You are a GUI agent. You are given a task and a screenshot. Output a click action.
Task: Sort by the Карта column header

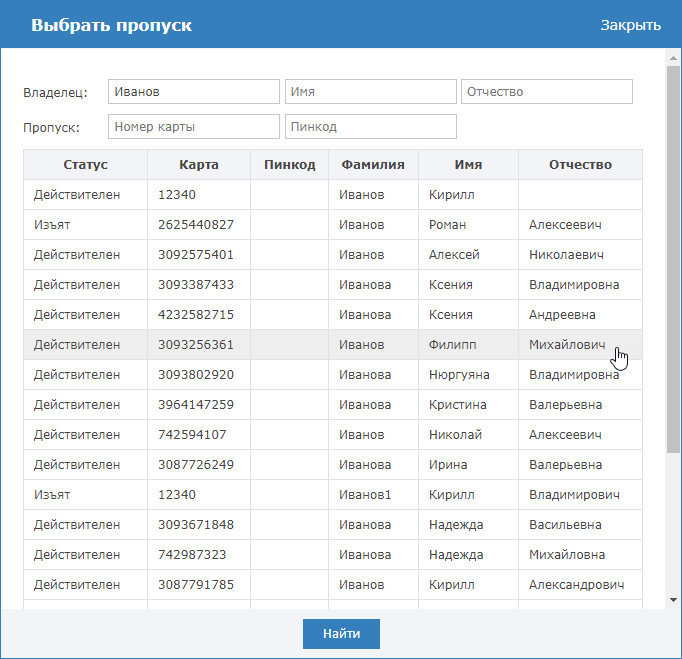[198, 165]
